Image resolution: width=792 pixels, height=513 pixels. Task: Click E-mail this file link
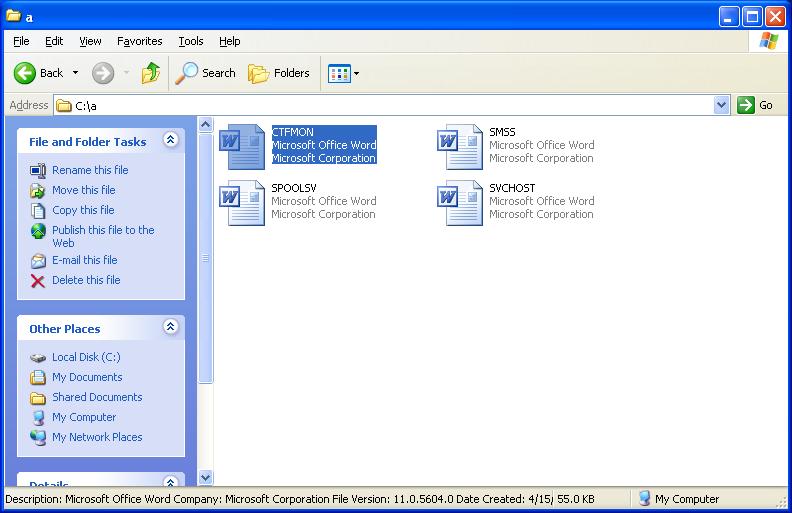85,260
